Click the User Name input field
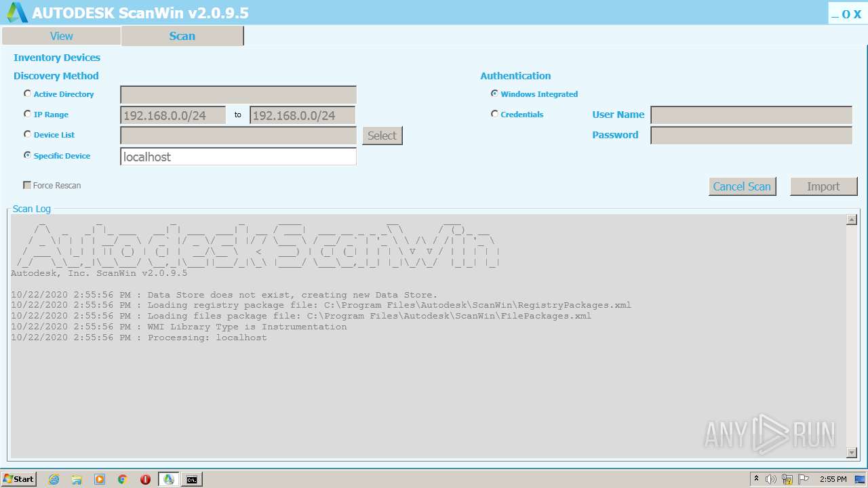The image size is (868, 488). click(x=751, y=115)
